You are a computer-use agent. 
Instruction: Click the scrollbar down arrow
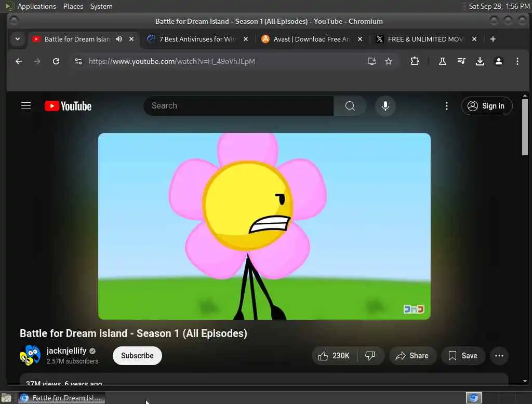point(525,381)
